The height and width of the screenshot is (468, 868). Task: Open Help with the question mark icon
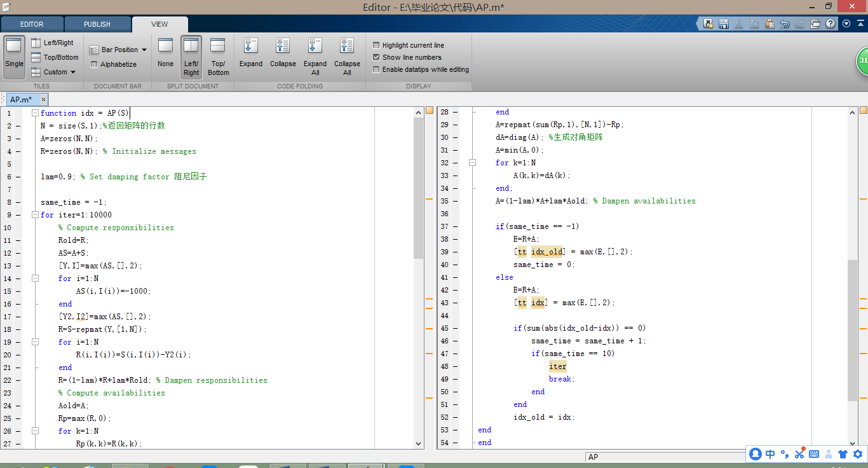coord(831,24)
